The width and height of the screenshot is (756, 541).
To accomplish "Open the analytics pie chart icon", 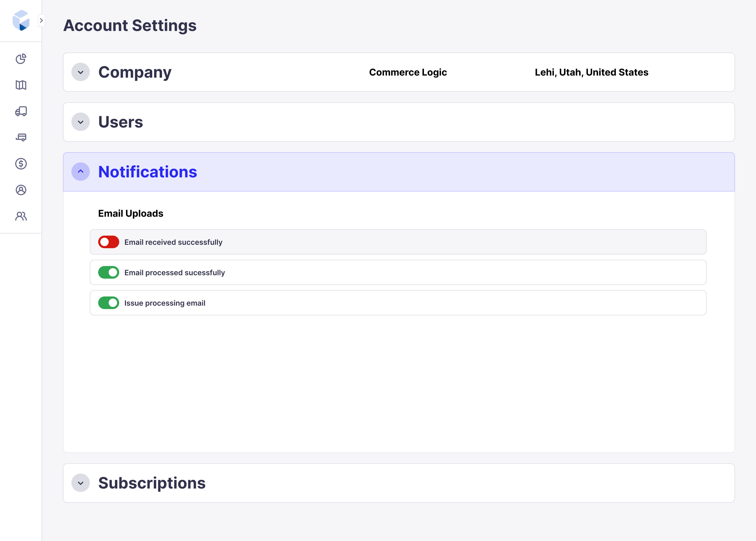I will pyautogui.click(x=21, y=59).
